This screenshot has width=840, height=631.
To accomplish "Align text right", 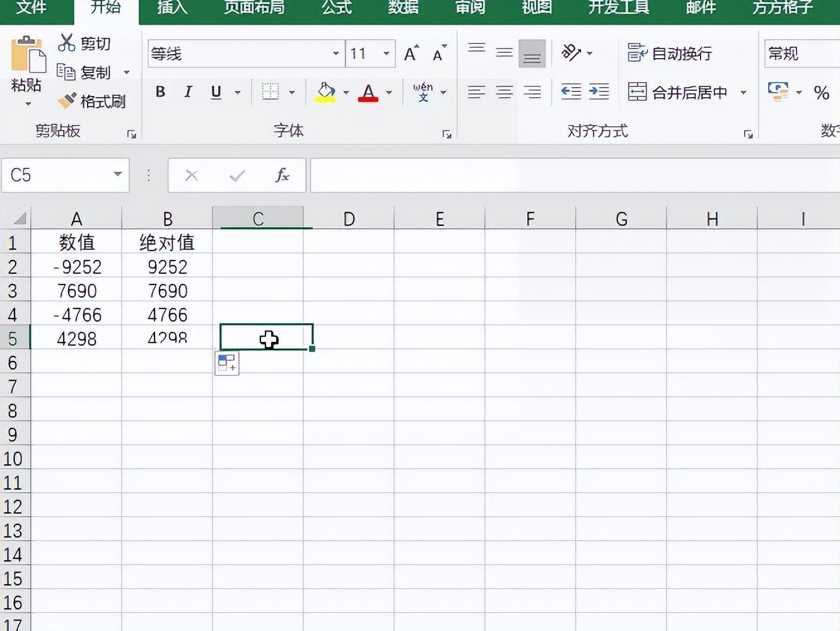I will point(532,93).
